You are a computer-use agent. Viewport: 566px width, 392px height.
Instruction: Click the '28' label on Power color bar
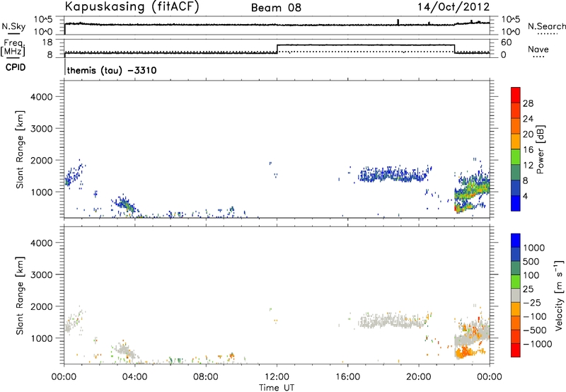[528, 103]
